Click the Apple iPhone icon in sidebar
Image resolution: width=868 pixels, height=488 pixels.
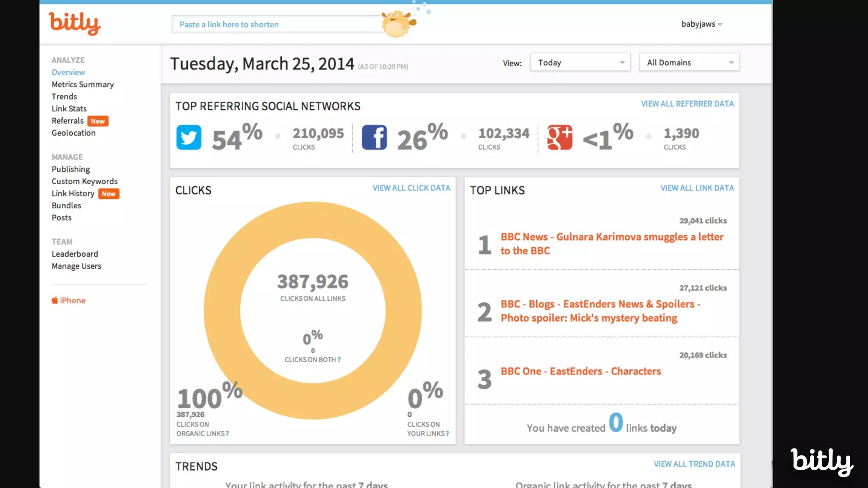click(55, 300)
